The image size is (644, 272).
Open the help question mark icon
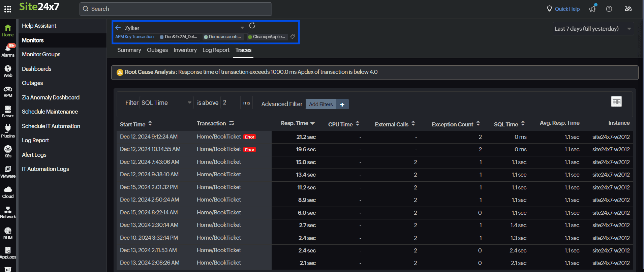pos(609,9)
